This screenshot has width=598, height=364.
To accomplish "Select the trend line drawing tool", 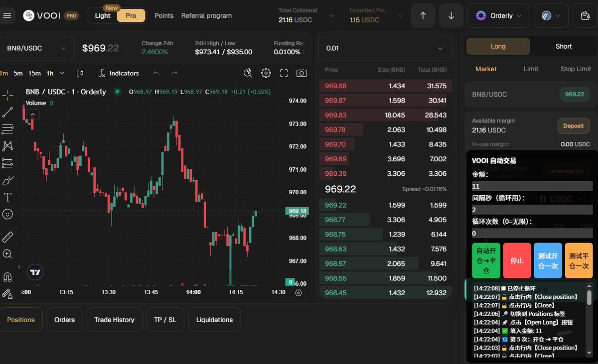I will 7,112.
